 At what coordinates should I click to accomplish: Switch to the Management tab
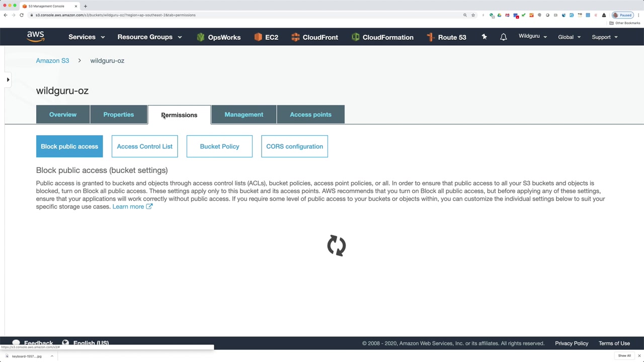coord(244,115)
